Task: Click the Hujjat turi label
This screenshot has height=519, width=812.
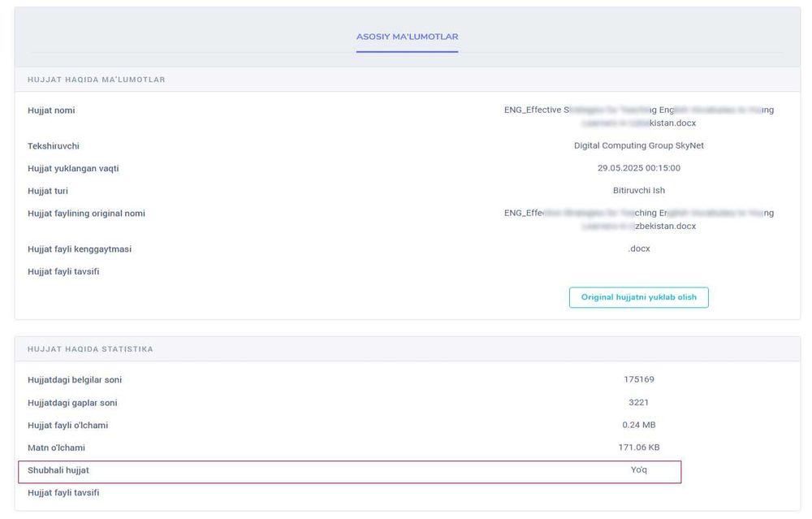Action: tap(48, 191)
